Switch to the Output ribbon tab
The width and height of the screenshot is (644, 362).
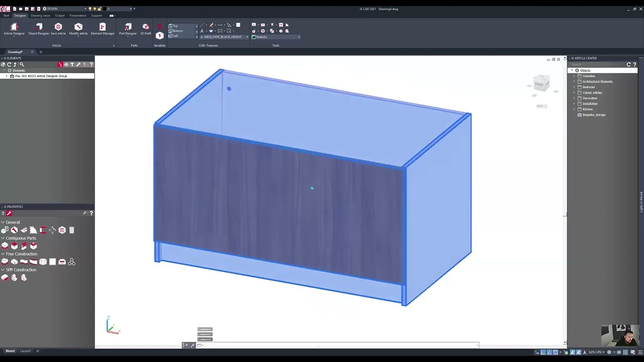[x=60, y=16]
